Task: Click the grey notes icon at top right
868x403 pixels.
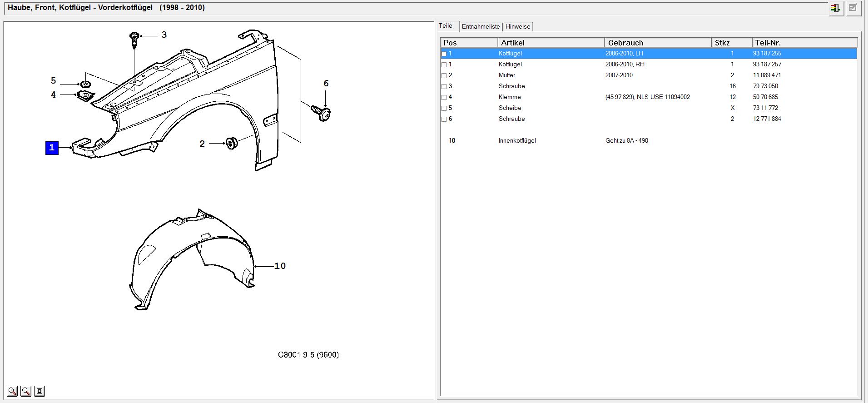Action: [853, 8]
